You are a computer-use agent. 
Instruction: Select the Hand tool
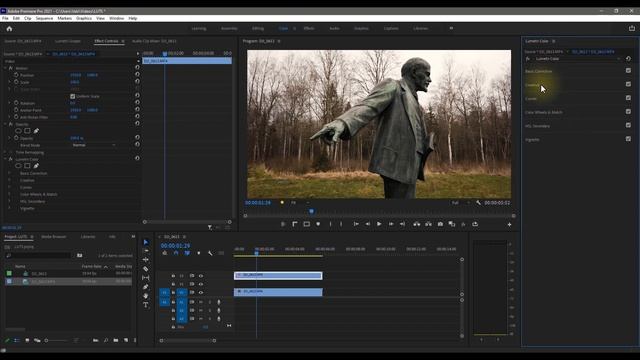click(146, 296)
